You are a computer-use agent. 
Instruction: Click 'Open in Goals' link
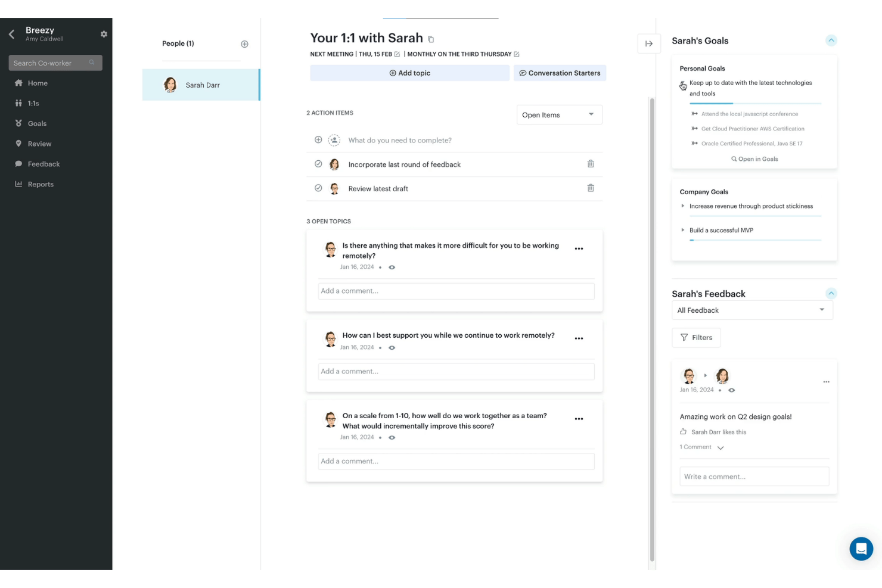754,159
